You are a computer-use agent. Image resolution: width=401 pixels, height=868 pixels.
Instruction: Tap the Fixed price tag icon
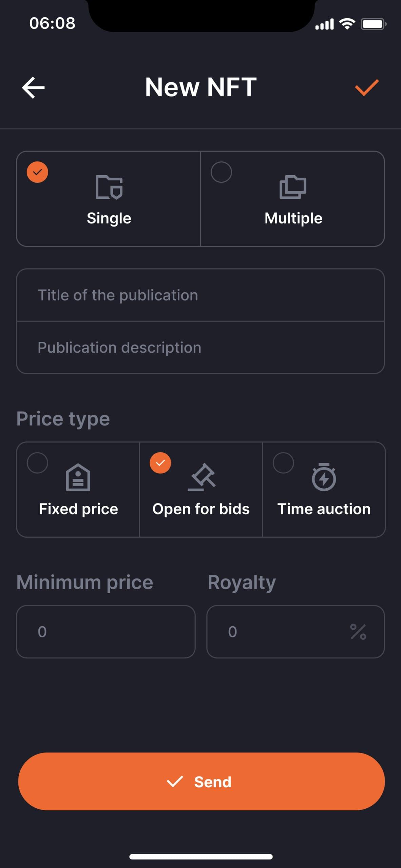point(78,477)
